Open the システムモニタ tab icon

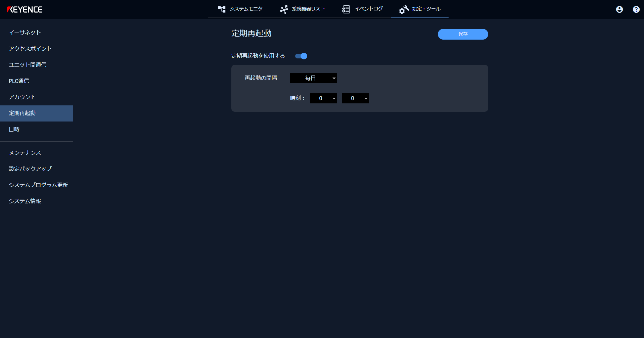click(222, 9)
